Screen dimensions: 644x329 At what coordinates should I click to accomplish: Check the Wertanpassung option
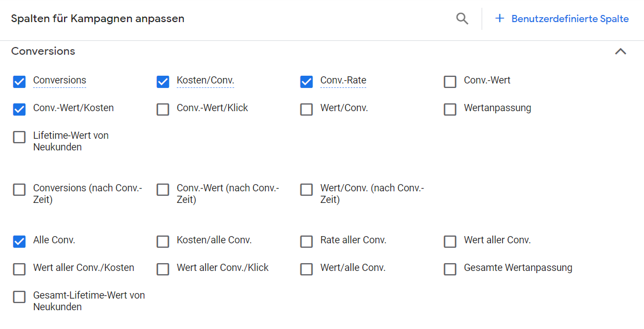click(x=450, y=109)
